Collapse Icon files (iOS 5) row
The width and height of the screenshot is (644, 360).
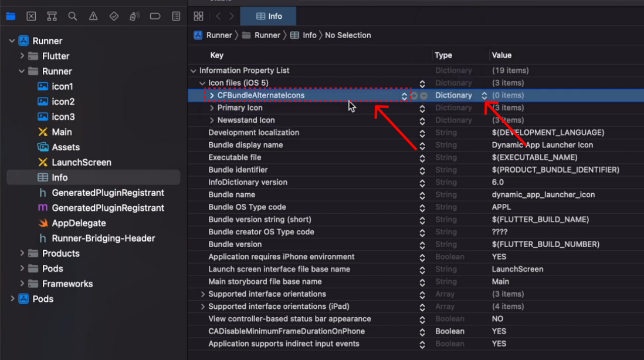(x=202, y=83)
